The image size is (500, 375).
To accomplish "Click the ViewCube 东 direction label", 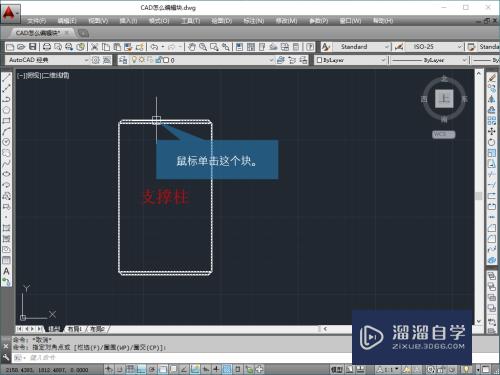I will pos(464,99).
